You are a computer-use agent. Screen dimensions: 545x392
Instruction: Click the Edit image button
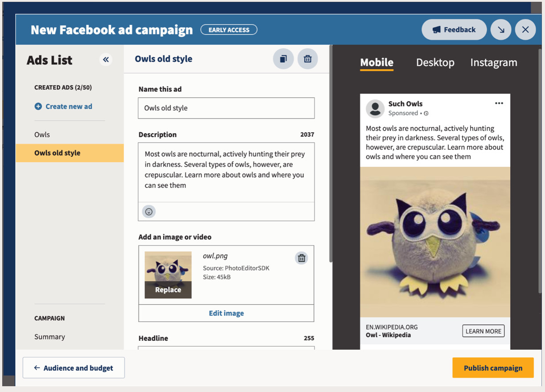tap(226, 313)
